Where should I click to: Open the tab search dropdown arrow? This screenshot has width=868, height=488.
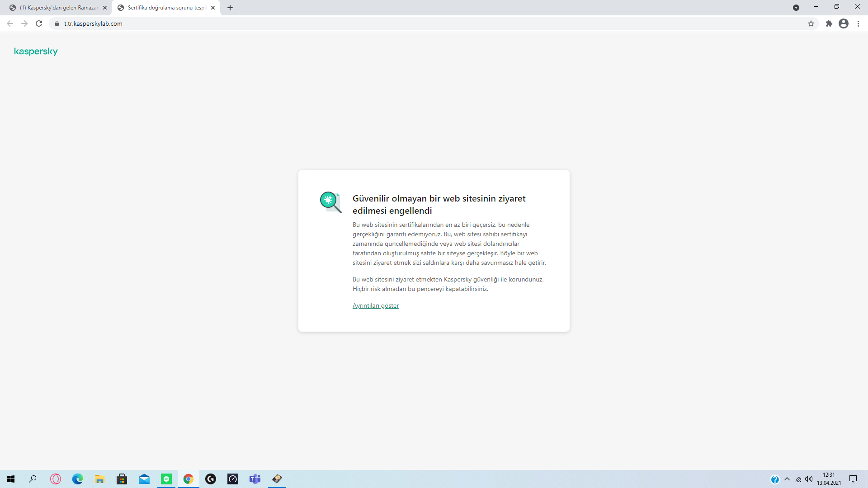tap(796, 8)
